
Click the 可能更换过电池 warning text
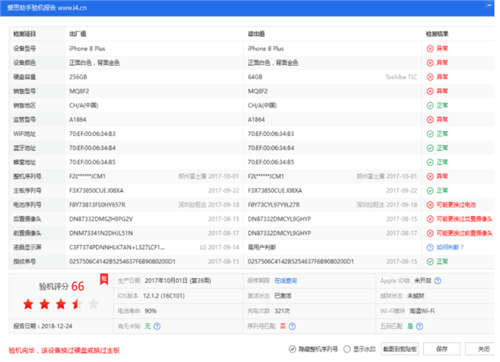pos(456,205)
